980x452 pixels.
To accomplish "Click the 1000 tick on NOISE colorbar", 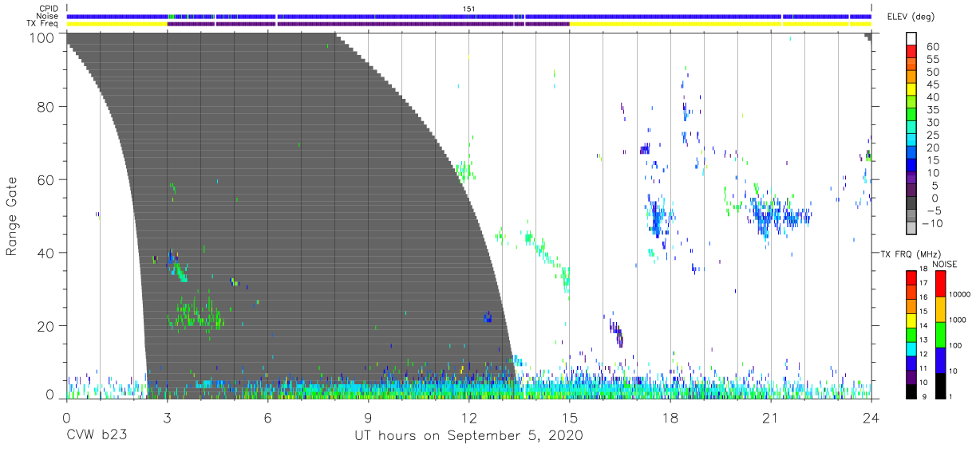I will click(x=957, y=320).
